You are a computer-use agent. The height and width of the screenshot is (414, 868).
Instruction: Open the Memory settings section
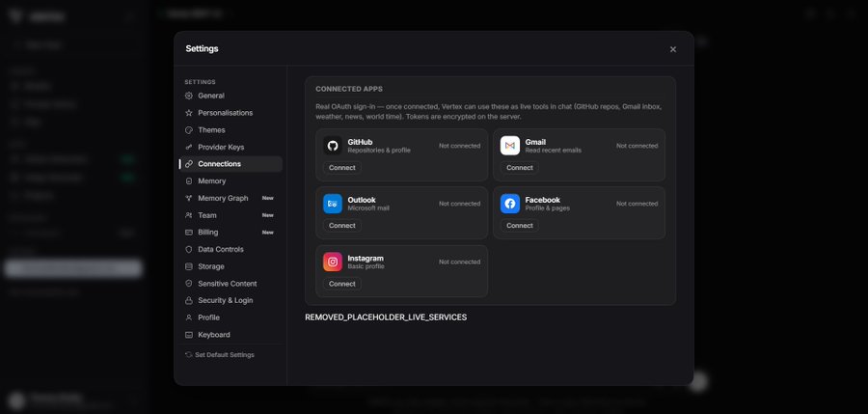pyautogui.click(x=231, y=180)
